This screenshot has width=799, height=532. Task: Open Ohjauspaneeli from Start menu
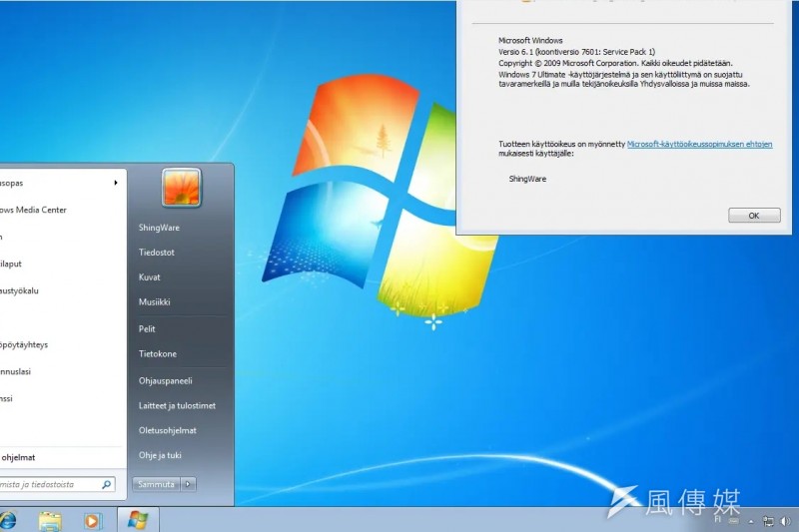(x=165, y=381)
